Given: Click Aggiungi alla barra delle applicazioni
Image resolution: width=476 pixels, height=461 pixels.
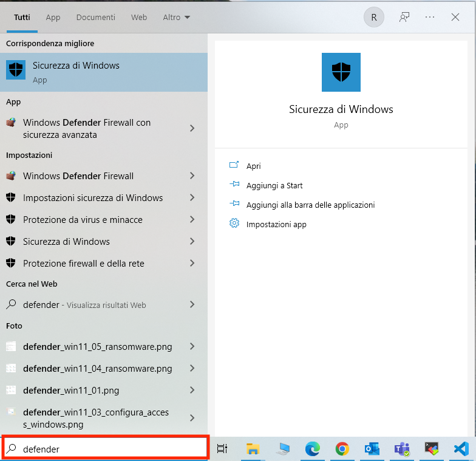Looking at the screenshot, I should tap(311, 205).
